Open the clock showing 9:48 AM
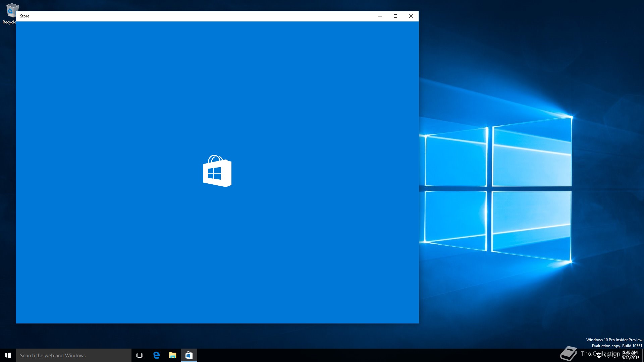The height and width of the screenshot is (362, 644). tap(631, 355)
